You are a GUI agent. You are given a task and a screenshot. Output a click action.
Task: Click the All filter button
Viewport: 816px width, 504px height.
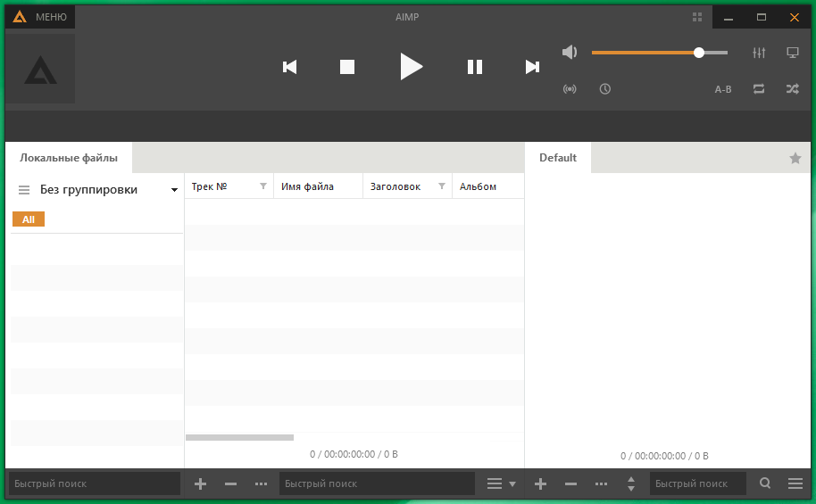pos(29,219)
